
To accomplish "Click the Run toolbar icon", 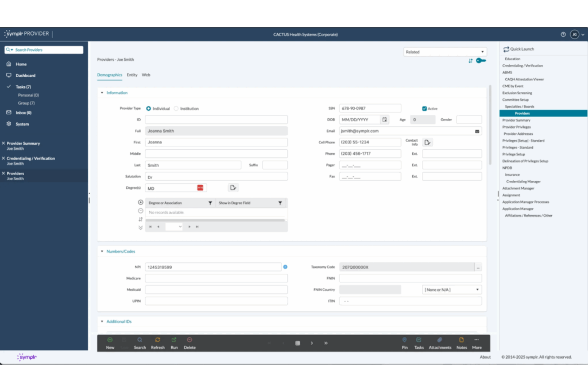I will click(x=174, y=340).
